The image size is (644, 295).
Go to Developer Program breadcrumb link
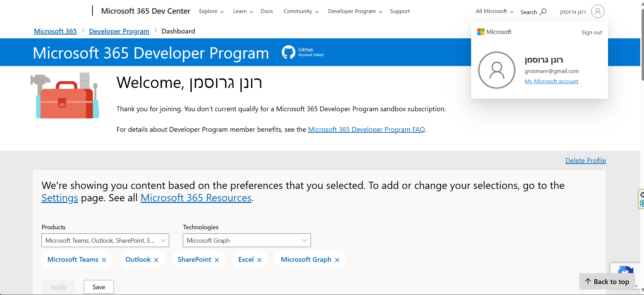(x=119, y=31)
